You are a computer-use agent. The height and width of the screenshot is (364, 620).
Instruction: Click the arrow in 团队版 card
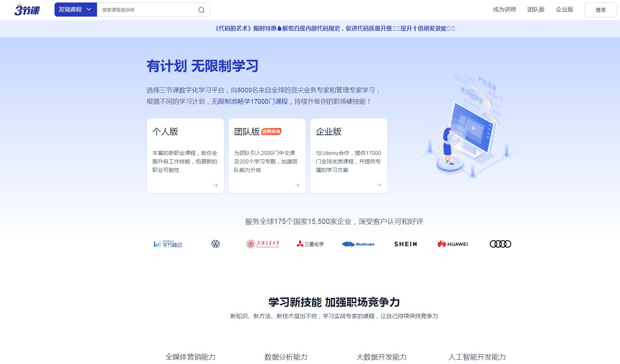click(x=297, y=185)
